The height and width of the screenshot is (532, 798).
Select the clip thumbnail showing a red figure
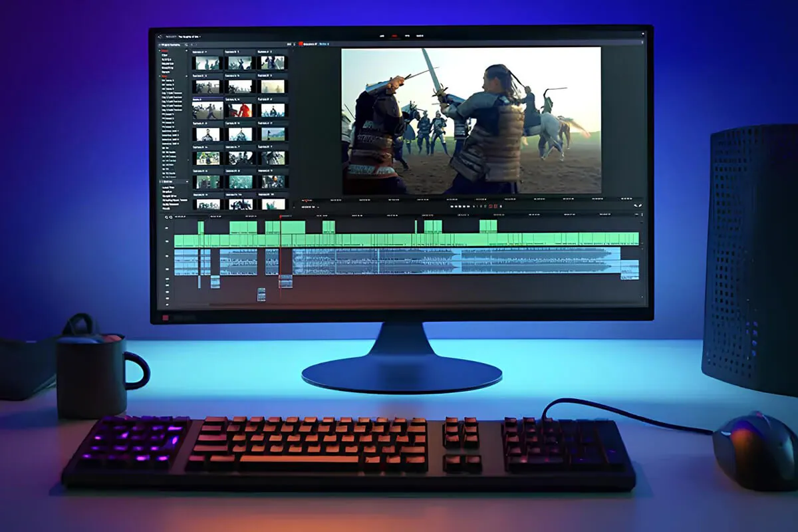(x=240, y=110)
